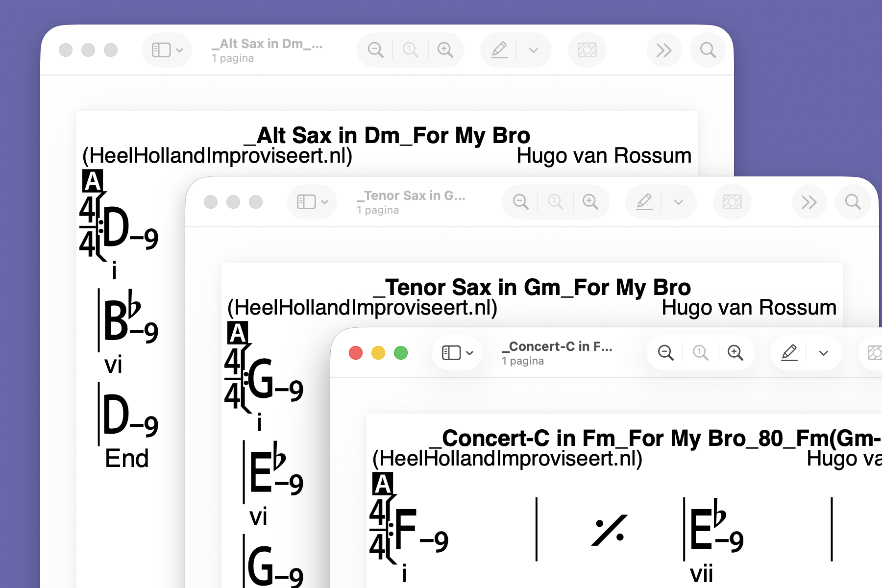882x588 pixels.
Task: Click the heading '_Tenor Sax in Gm_For My Bro'
Action: [532, 287]
